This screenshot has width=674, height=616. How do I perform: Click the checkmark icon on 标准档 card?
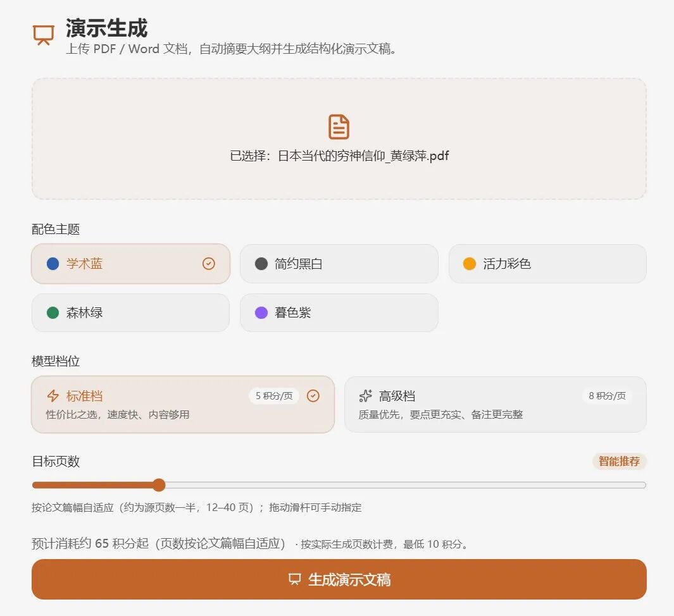313,396
